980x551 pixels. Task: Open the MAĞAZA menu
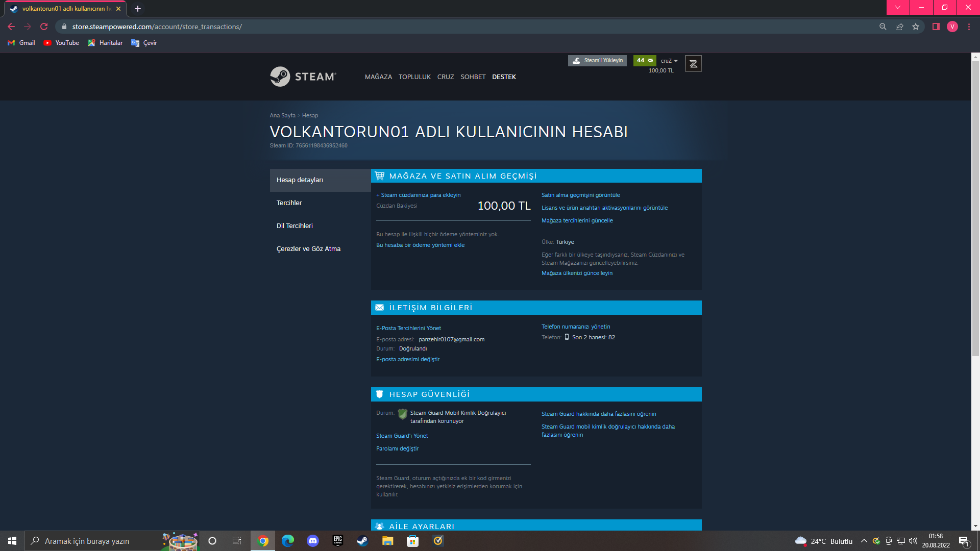pyautogui.click(x=378, y=77)
